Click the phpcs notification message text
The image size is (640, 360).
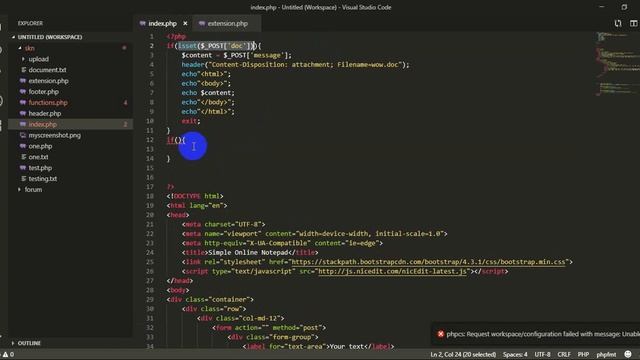click(x=543, y=334)
